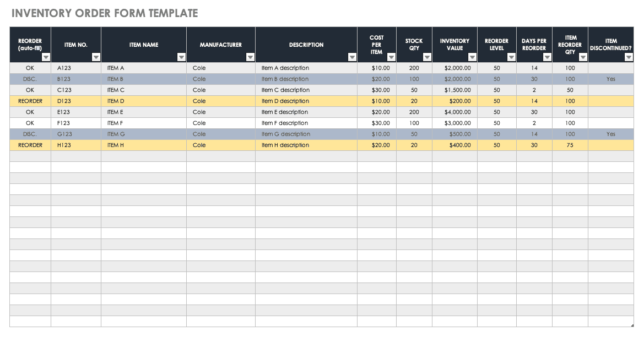Click the $4,000.00 inventory value cell
This screenshot has height=342, width=644.
click(454, 112)
